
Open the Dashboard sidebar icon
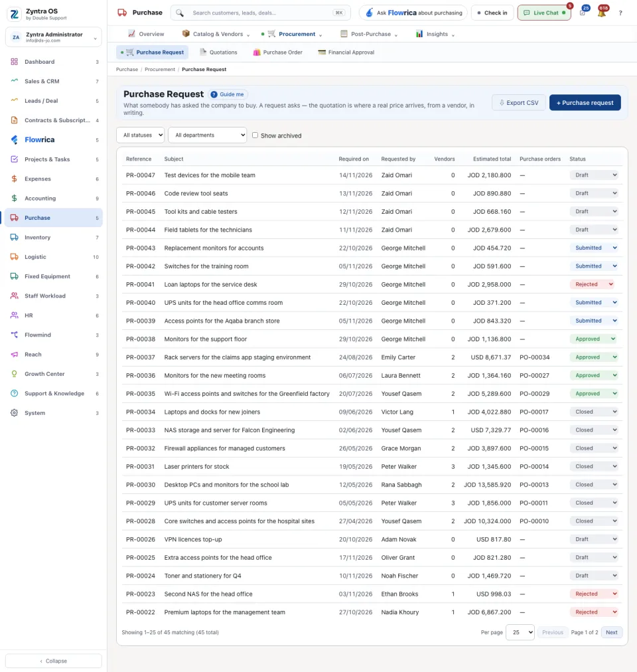pos(14,62)
